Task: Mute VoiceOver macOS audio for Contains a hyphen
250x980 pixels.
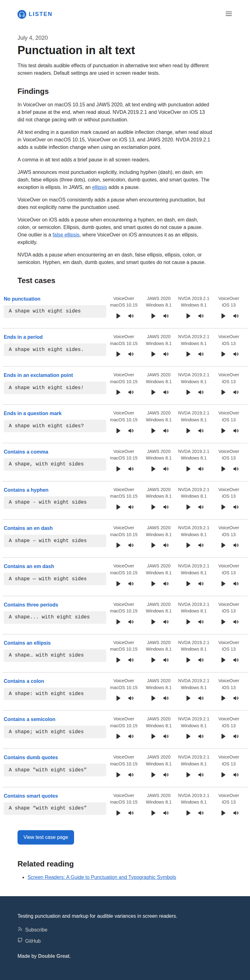Action: pos(131,507)
